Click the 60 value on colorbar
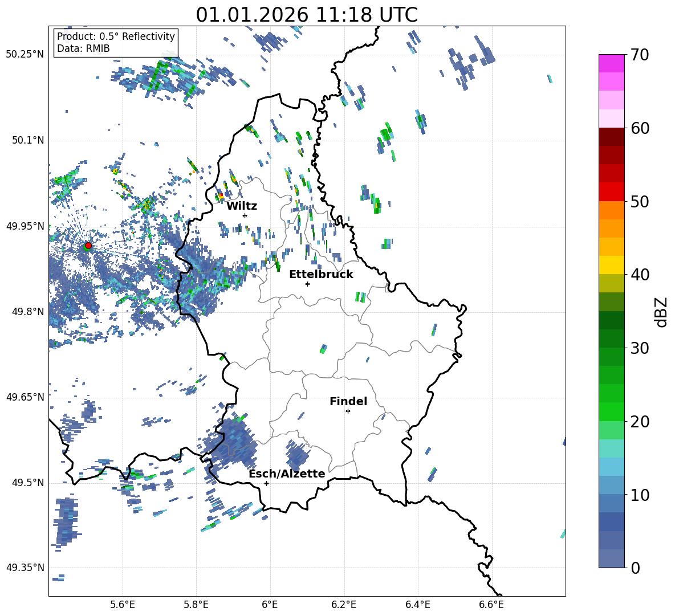The image size is (675, 616). pyautogui.click(x=640, y=128)
